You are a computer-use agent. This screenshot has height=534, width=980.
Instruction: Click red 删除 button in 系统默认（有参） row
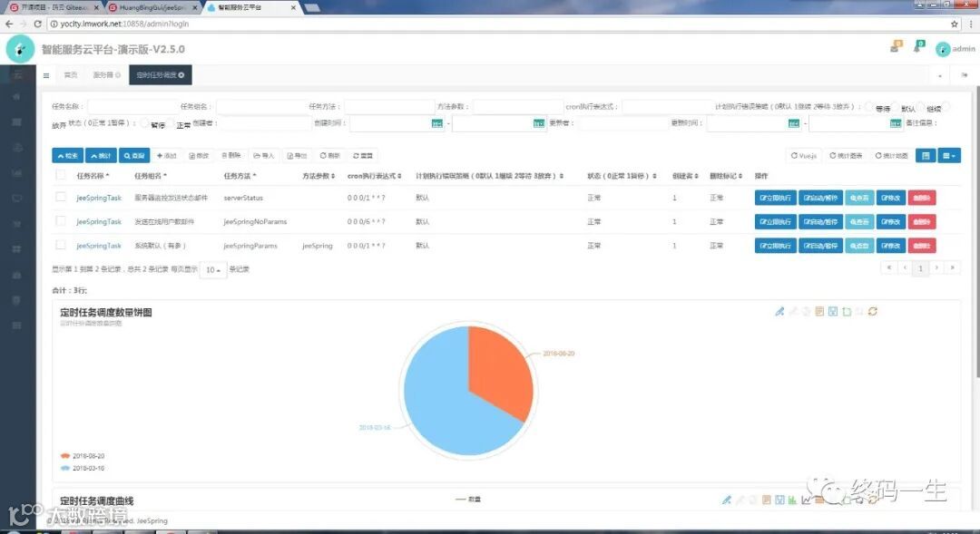pyautogui.click(x=921, y=246)
